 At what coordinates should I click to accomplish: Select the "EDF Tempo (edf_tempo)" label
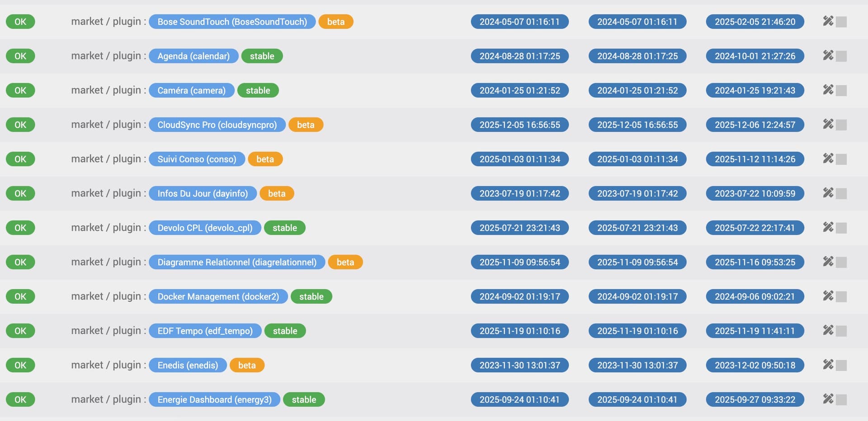205,331
